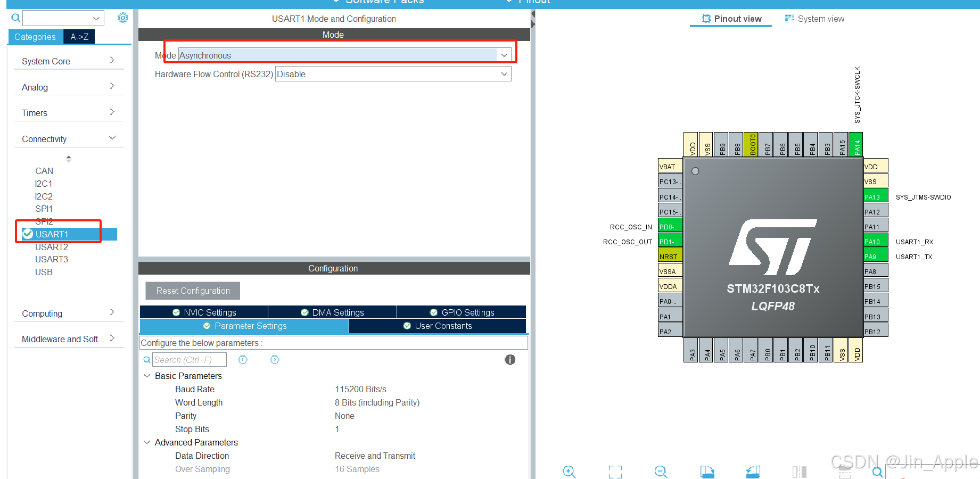Click the Reset Configuration button
The width and height of the screenshot is (980, 479).
tap(193, 291)
